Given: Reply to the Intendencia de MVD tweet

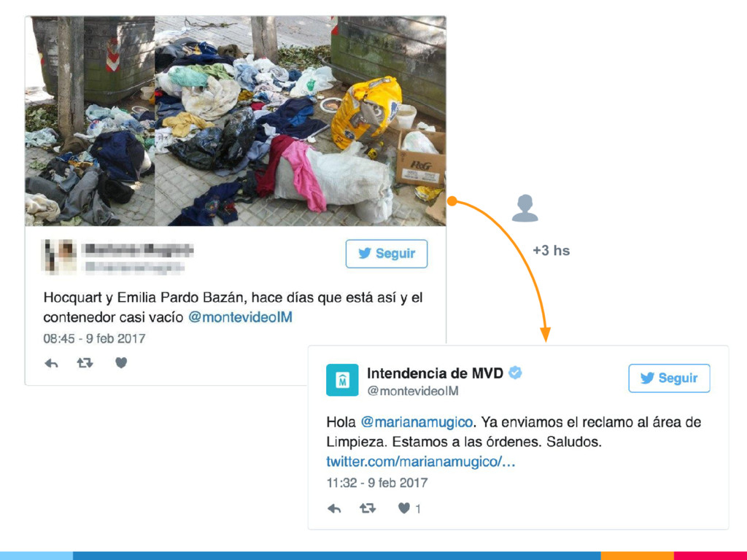Looking at the screenshot, I should [x=334, y=508].
